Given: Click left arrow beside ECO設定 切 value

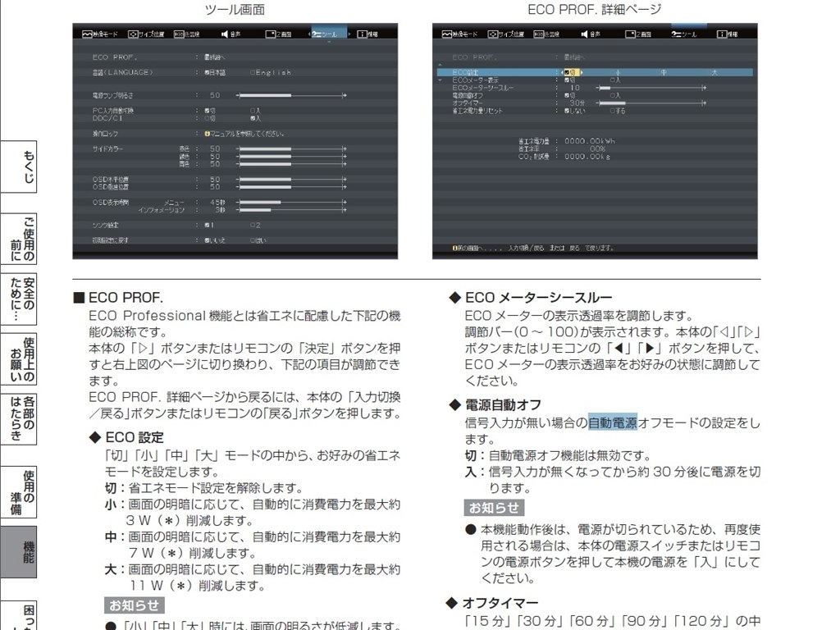Looking at the screenshot, I should coord(562,72).
